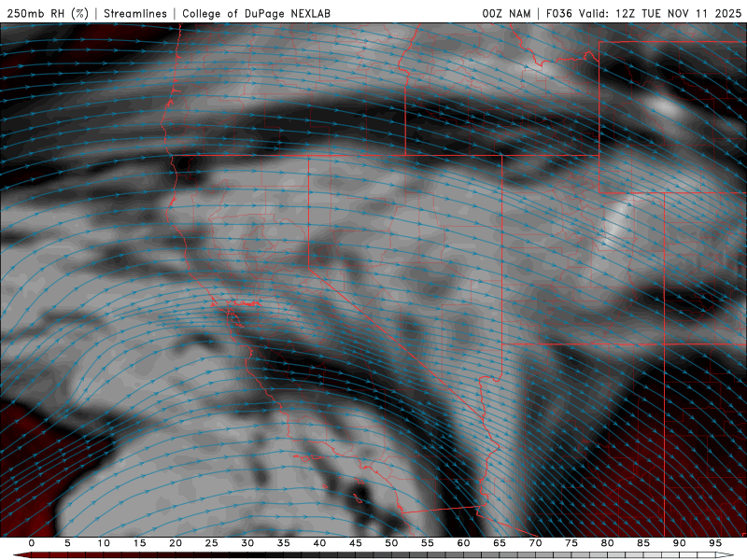
Task: Select the "10" color scale label
Action: coord(104,543)
